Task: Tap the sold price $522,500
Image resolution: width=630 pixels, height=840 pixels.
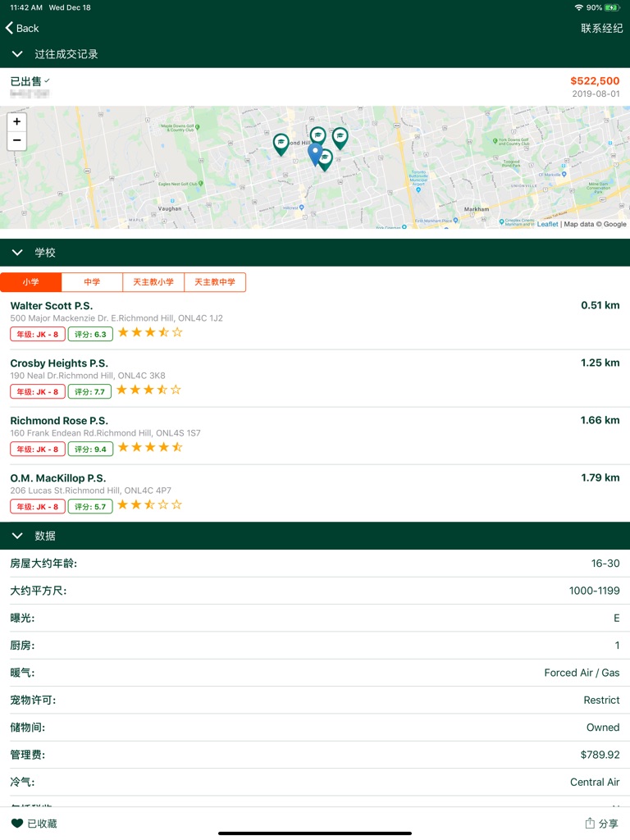Action: click(x=595, y=81)
